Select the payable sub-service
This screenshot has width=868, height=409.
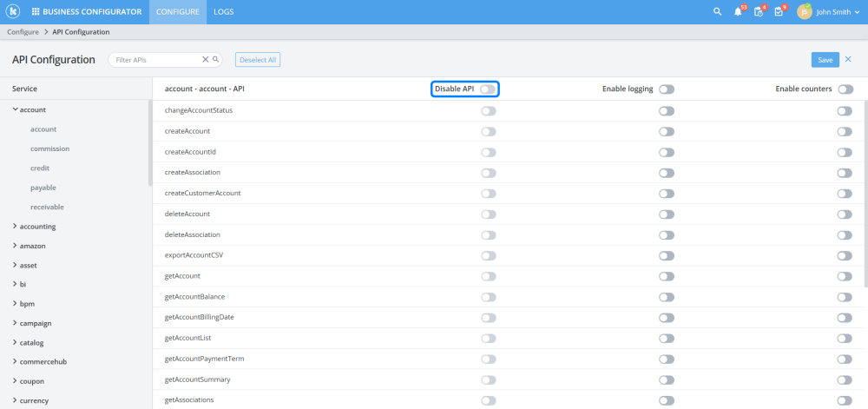43,188
